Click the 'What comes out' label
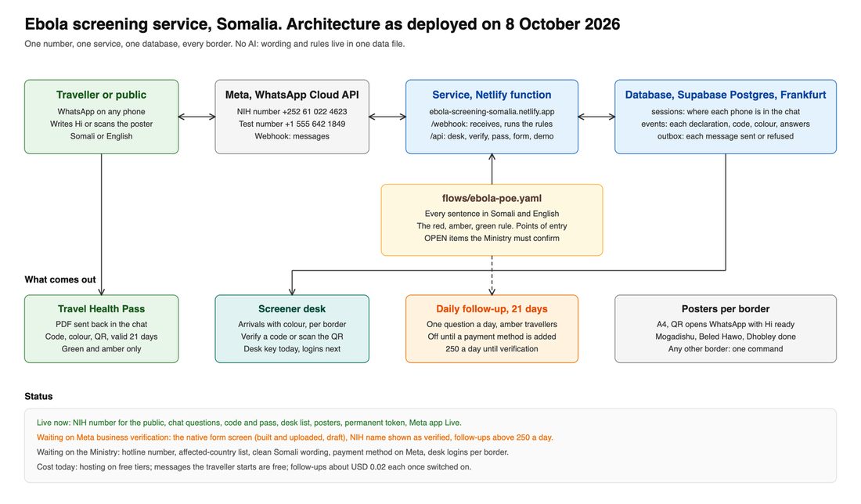This screenshot has height=504, width=861. 60,279
